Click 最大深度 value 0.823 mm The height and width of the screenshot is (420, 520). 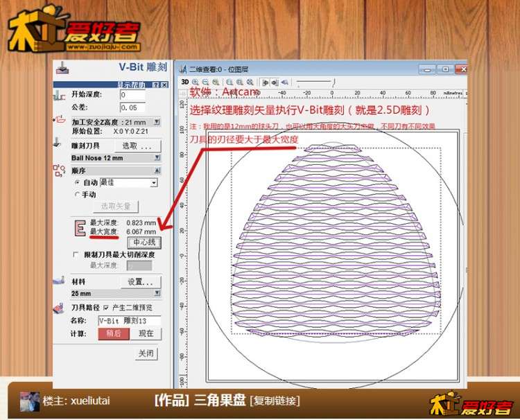point(141,222)
